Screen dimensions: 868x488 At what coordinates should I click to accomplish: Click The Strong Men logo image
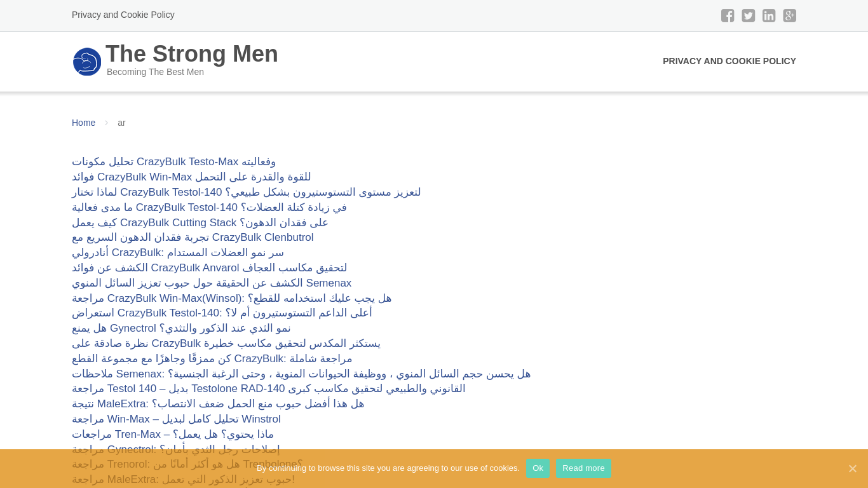point(87,62)
